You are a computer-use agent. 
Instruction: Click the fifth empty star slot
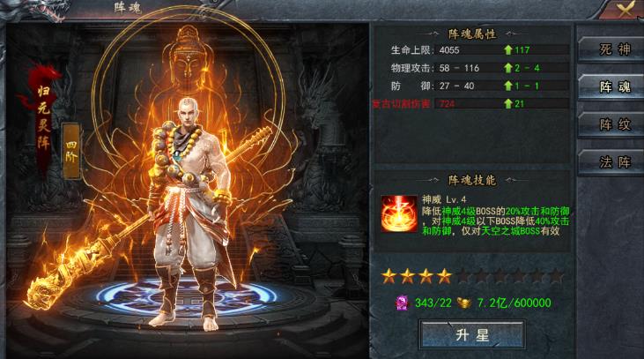pos(463,276)
